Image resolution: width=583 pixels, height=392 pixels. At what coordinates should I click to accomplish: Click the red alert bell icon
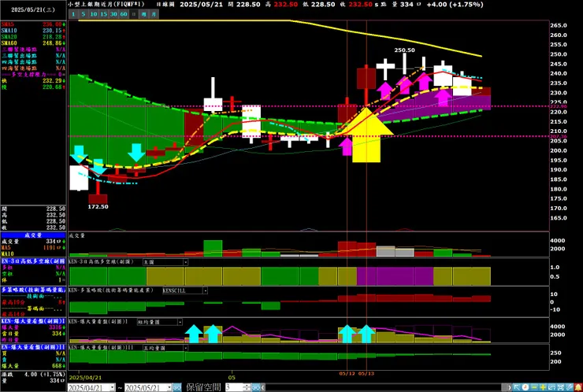click(578, 387)
